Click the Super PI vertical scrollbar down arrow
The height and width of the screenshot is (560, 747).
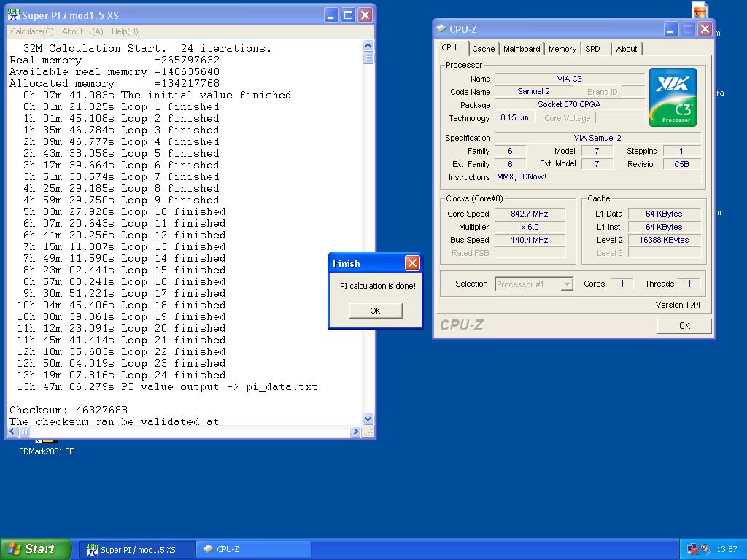[x=368, y=419]
